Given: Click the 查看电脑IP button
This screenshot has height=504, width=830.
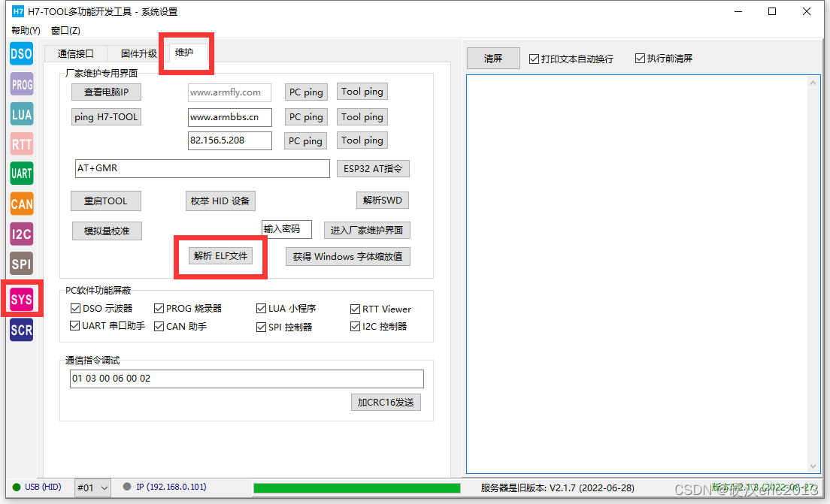Looking at the screenshot, I should pyautogui.click(x=107, y=92).
